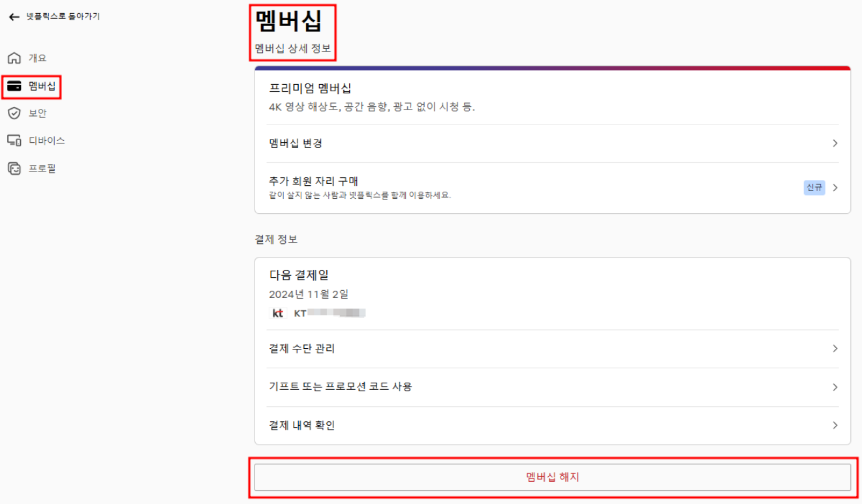This screenshot has height=504, width=862.
Task: Open 결제 수단 관리
Action: (x=553, y=349)
